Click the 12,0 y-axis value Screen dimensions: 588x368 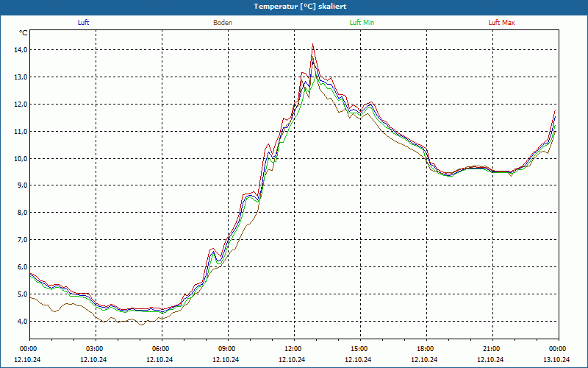(21, 104)
